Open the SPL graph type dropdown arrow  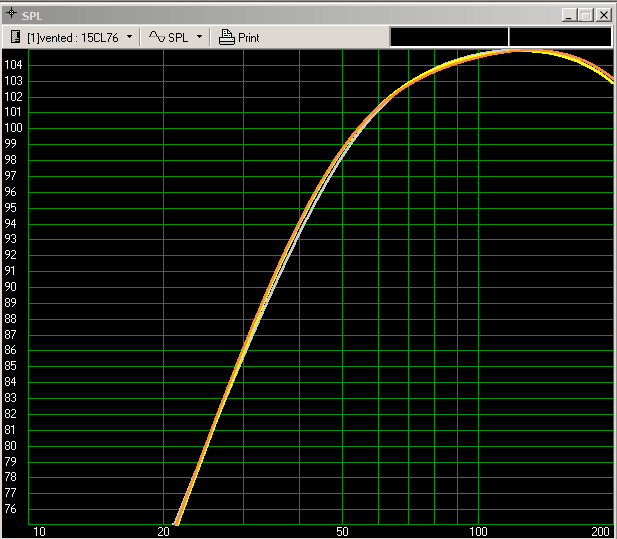click(200, 37)
